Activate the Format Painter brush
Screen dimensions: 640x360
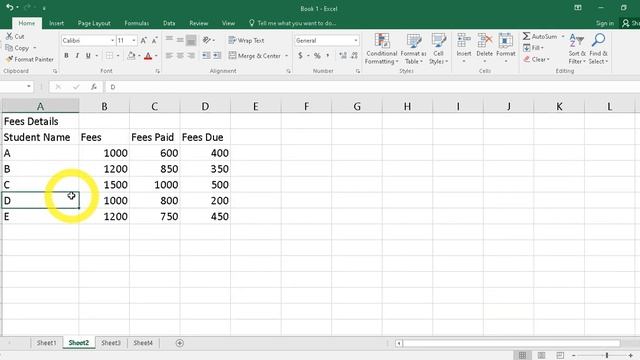29,59
